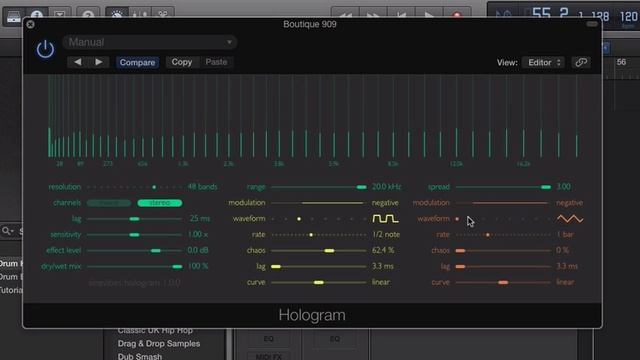640x360 pixels.
Task: Click the left EQ slot in mixer
Action: point(269,339)
